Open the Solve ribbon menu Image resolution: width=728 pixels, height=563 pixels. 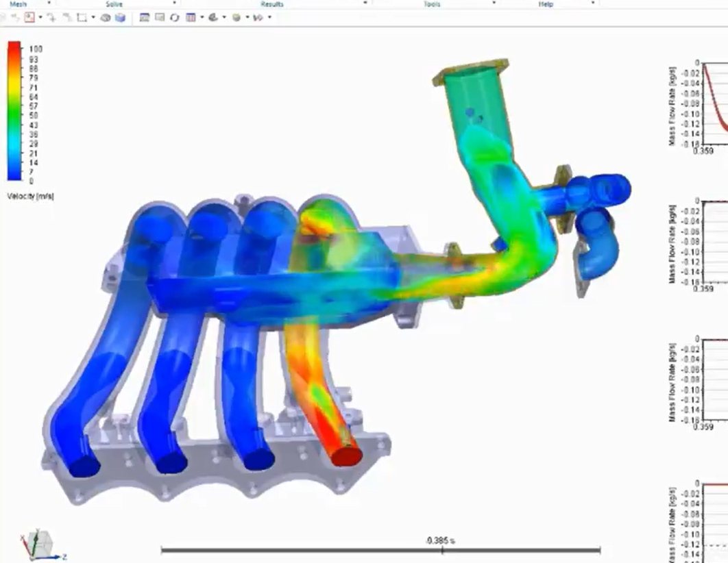click(x=114, y=4)
